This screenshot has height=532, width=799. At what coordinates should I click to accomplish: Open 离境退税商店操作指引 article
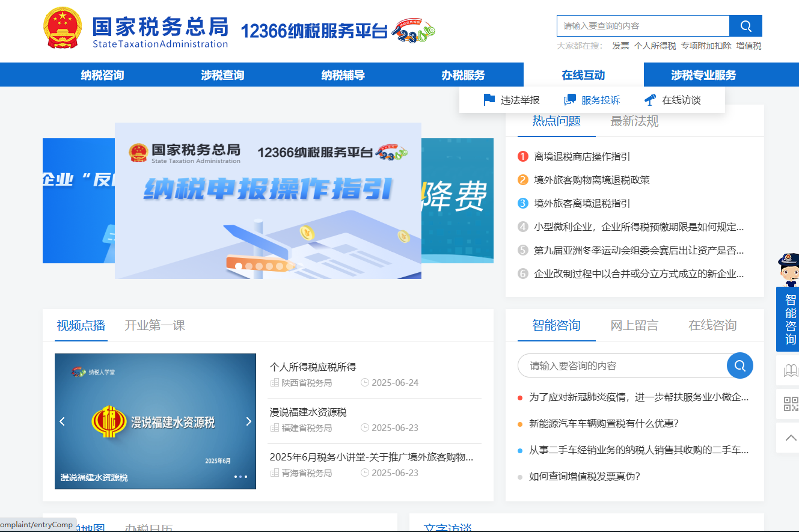pos(582,156)
